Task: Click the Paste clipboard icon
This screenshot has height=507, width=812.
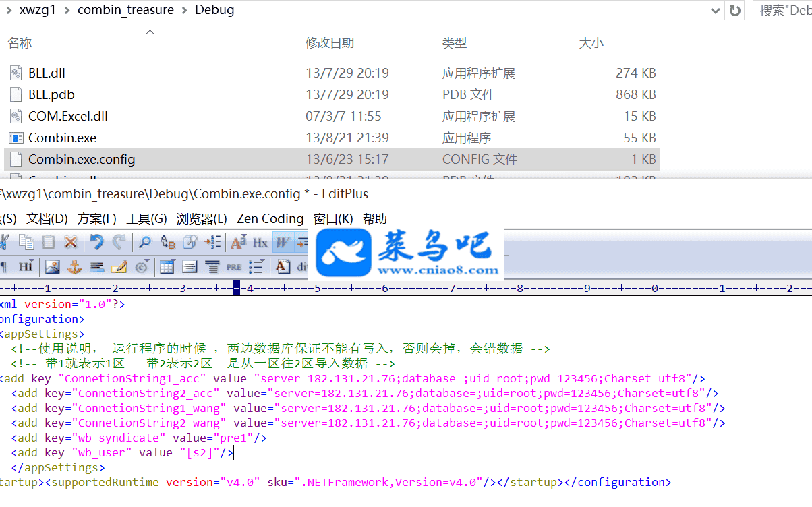Action: (49, 242)
